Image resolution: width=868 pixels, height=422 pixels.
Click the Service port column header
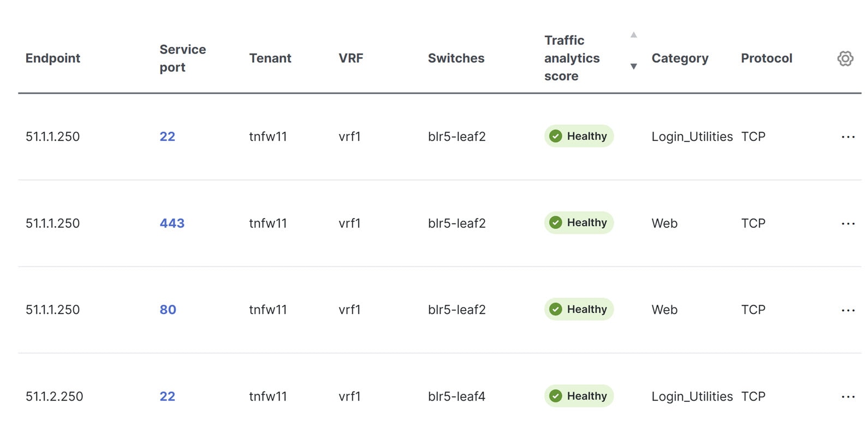(x=182, y=58)
